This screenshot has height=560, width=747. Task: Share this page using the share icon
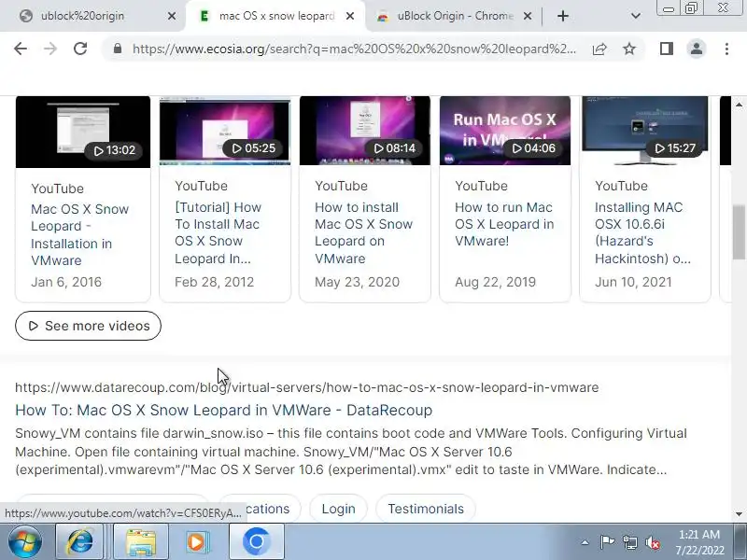point(599,49)
